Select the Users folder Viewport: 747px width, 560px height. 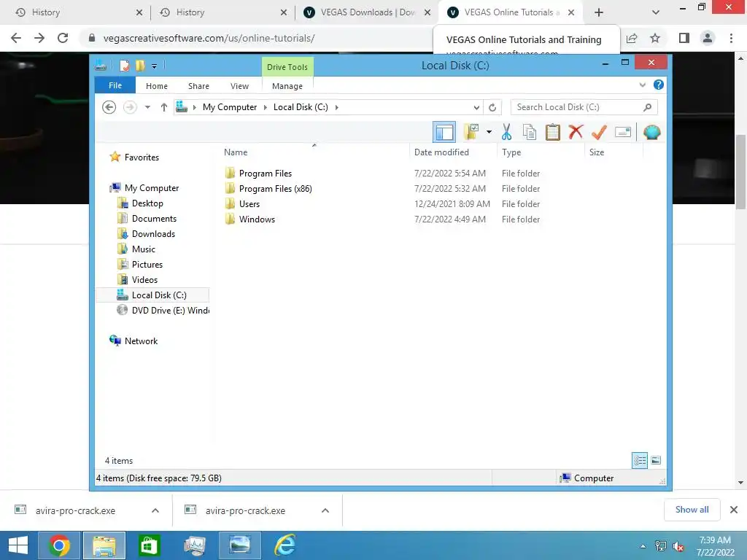pyautogui.click(x=249, y=204)
